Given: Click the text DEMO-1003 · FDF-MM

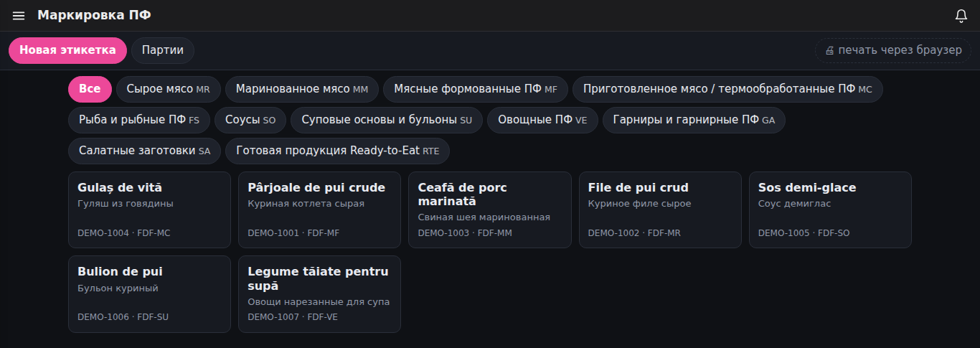Looking at the screenshot, I should [x=465, y=233].
